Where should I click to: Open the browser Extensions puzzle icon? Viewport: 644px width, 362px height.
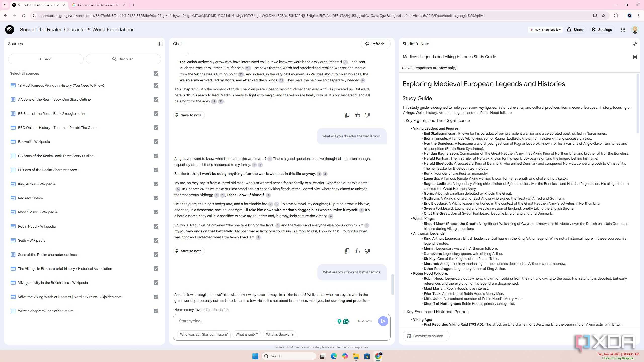[x=616, y=16]
